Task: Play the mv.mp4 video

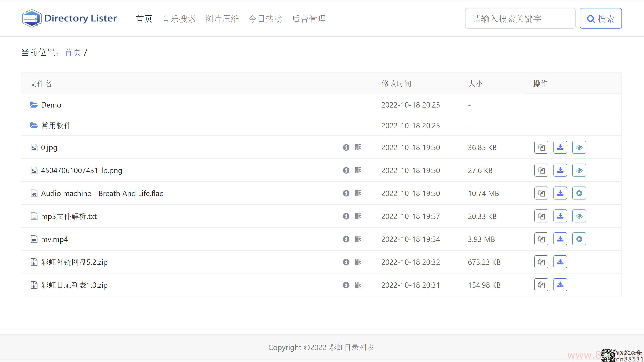Action: [579, 239]
